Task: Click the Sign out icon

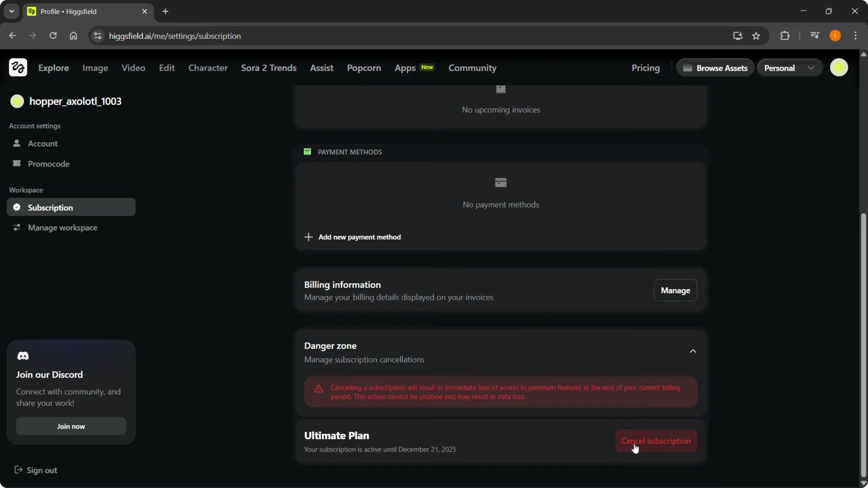Action: [18, 470]
